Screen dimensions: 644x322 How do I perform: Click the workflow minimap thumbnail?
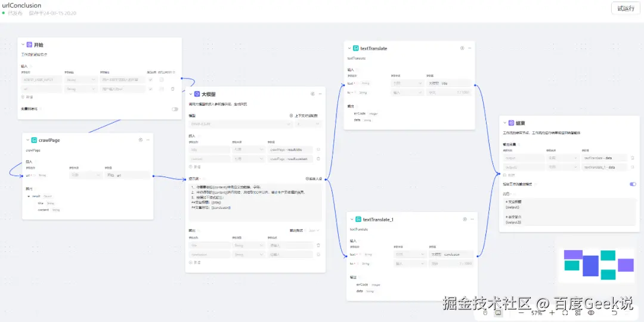[x=598, y=265]
